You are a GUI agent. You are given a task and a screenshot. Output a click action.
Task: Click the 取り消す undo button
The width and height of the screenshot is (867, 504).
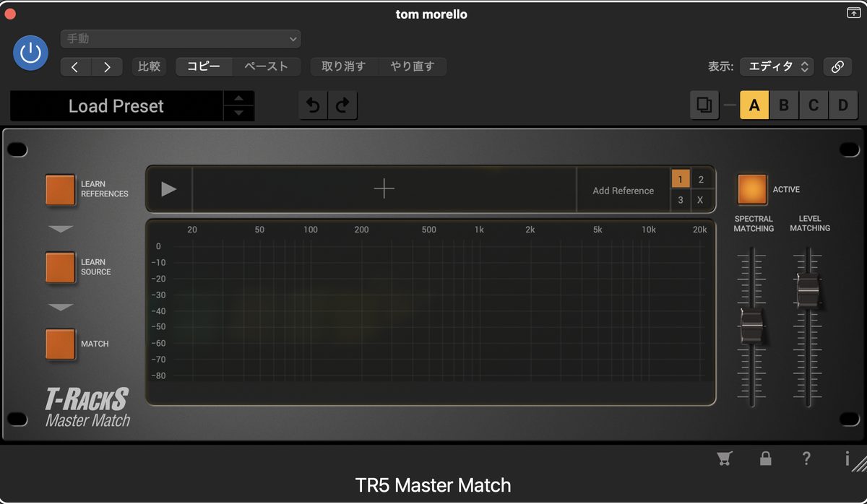344,66
